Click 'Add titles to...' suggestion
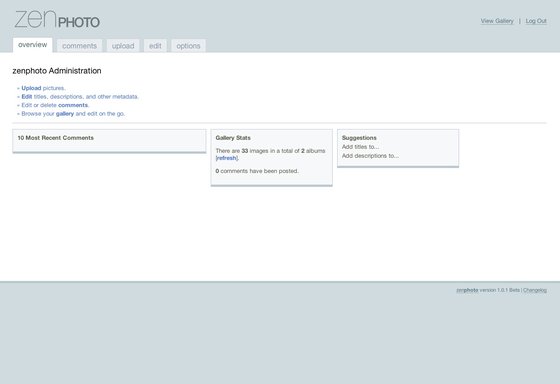560x384 pixels. [x=360, y=147]
